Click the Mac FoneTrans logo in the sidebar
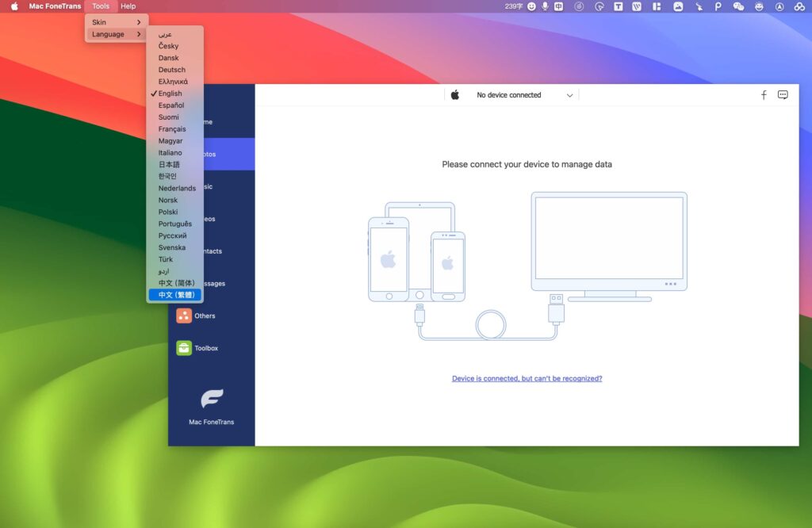Viewport: 812px width, 528px height. (x=212, y=400)
